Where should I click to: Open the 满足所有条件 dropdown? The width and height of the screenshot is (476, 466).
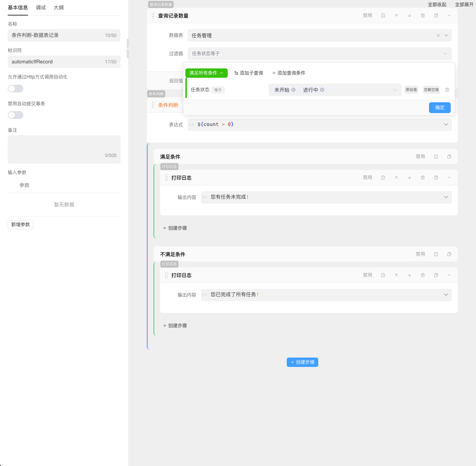[206, 73]
